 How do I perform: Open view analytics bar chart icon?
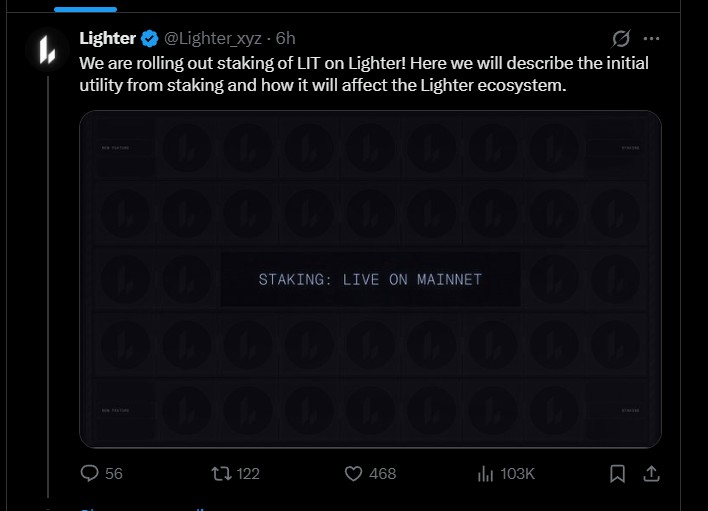[486, 473]
